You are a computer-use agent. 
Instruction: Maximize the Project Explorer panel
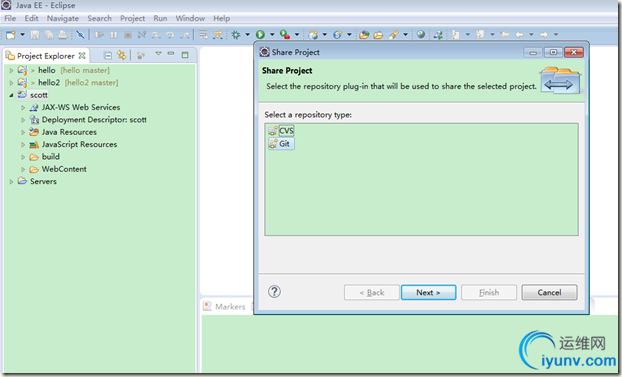185,55
